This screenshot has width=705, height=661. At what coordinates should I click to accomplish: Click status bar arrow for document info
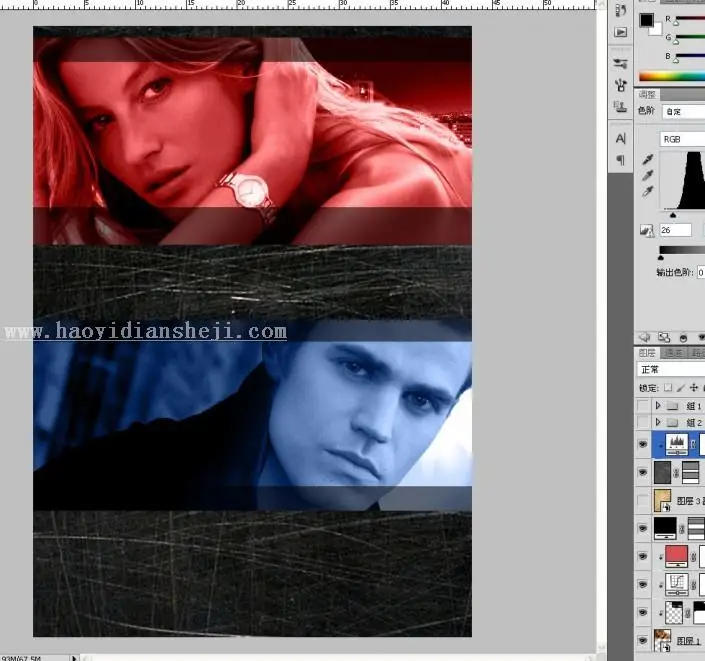coord(74,658)
